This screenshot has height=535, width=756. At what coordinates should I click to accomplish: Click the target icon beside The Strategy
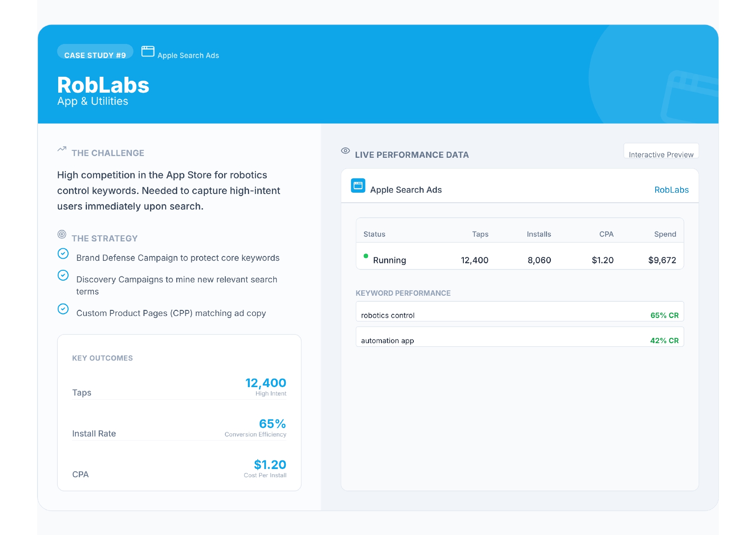(x=62, y=234)
